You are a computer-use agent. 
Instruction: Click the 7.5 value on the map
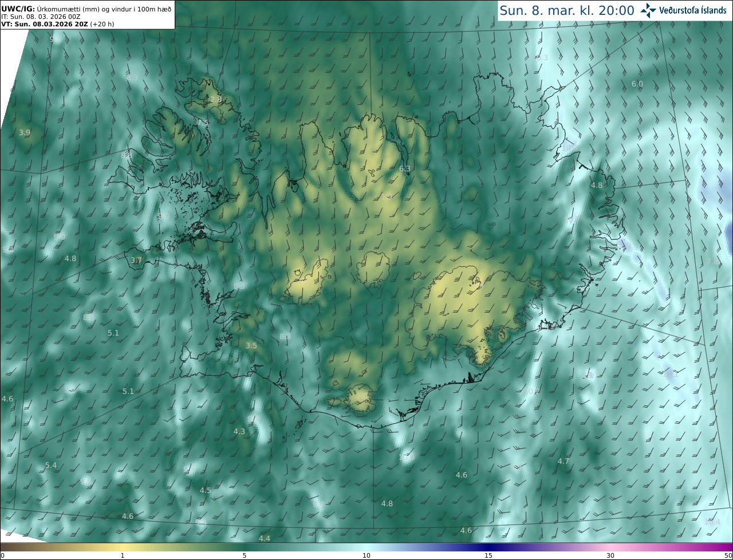click(203, 123)
